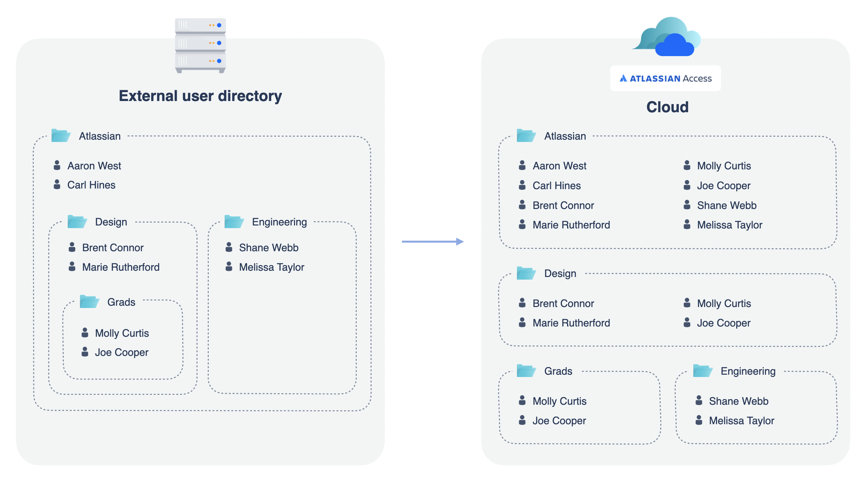
Task: Click the Atlassian Access logo badge
Action: tap(665, 78)
